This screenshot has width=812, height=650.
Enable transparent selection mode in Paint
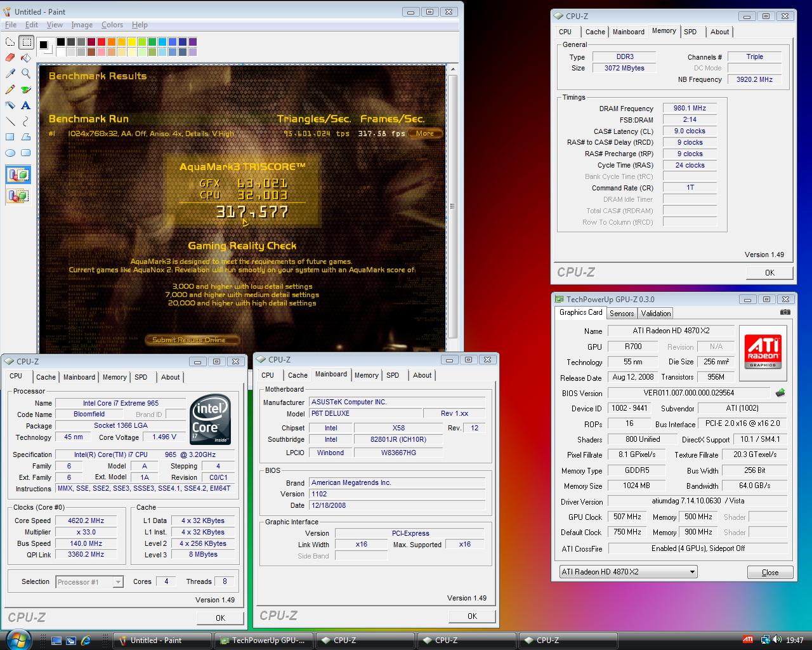[18, 196]
